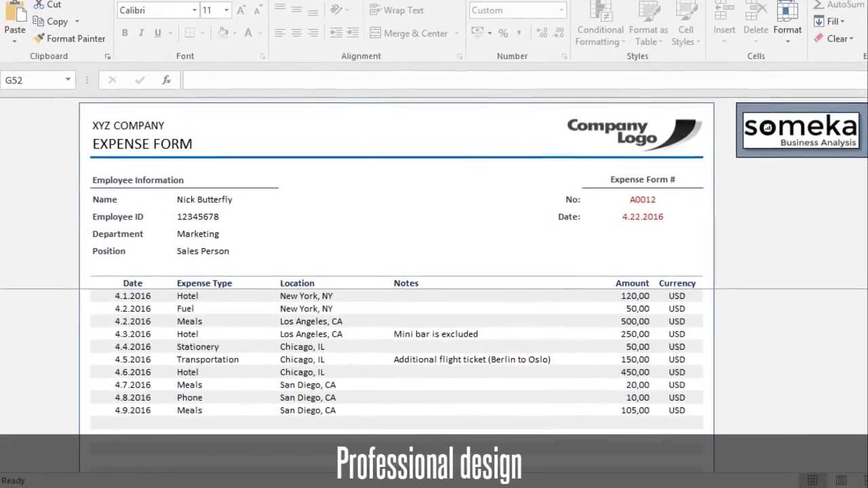This screenshot has width=868, height=488.
Task: Decrease the font size
Action: (x=257, y=10)
